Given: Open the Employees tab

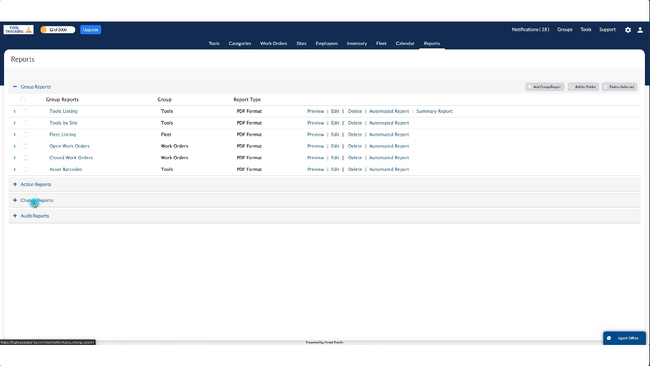Looking at the screenshot, I should (327, 43).
